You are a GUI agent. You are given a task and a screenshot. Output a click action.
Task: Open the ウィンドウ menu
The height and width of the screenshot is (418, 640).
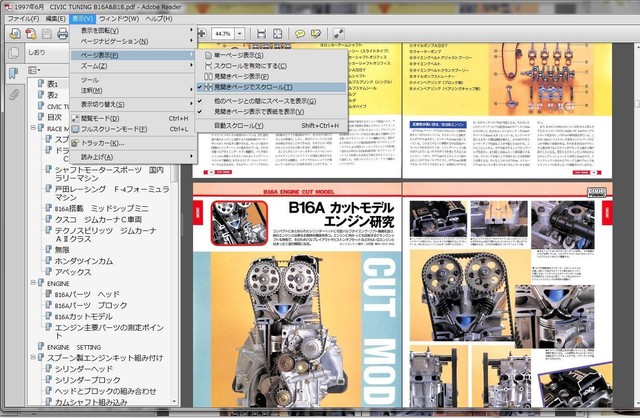click(x=119, y=19)
